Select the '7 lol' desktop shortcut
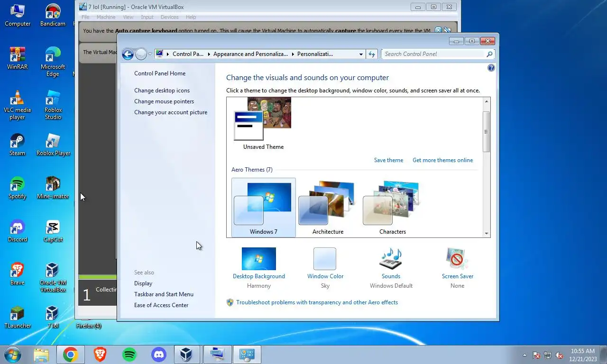The image size is (607, 364). coord(53,317)
